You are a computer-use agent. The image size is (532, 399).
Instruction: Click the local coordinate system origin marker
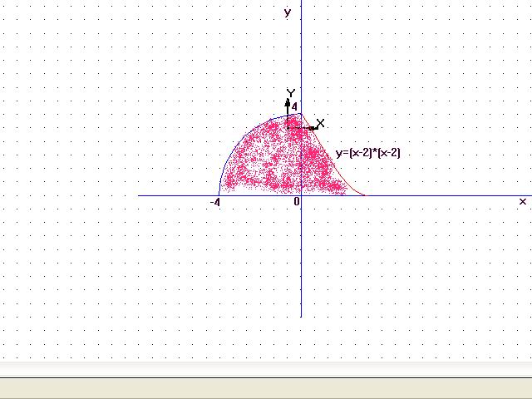[x=288, y=128]
